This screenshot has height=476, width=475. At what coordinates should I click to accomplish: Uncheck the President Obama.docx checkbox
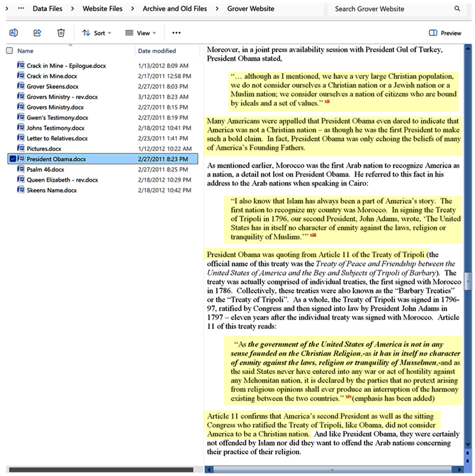tap(11, 159)
